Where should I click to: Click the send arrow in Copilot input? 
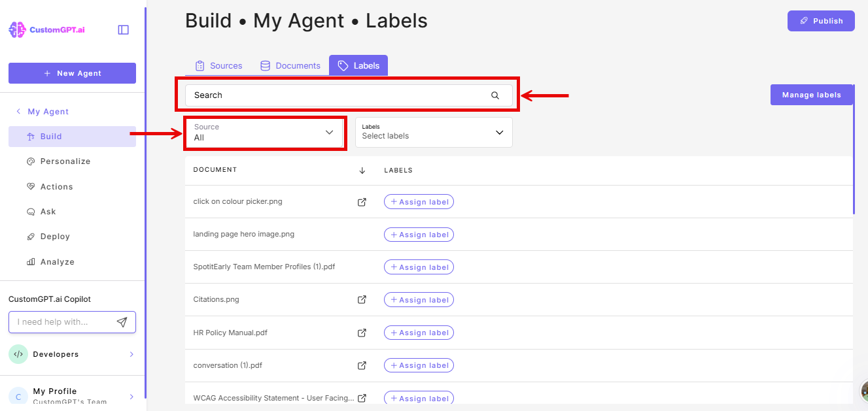(122, 321)
